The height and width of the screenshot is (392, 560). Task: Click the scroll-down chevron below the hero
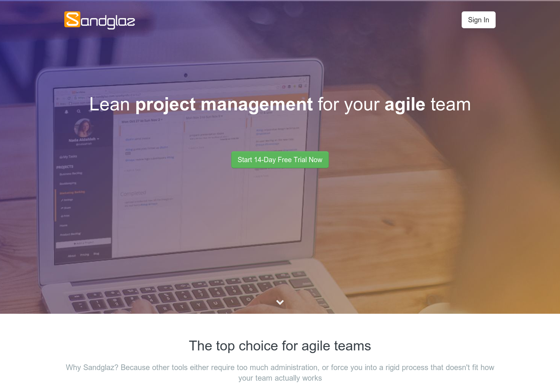click(x=280, y=302)
